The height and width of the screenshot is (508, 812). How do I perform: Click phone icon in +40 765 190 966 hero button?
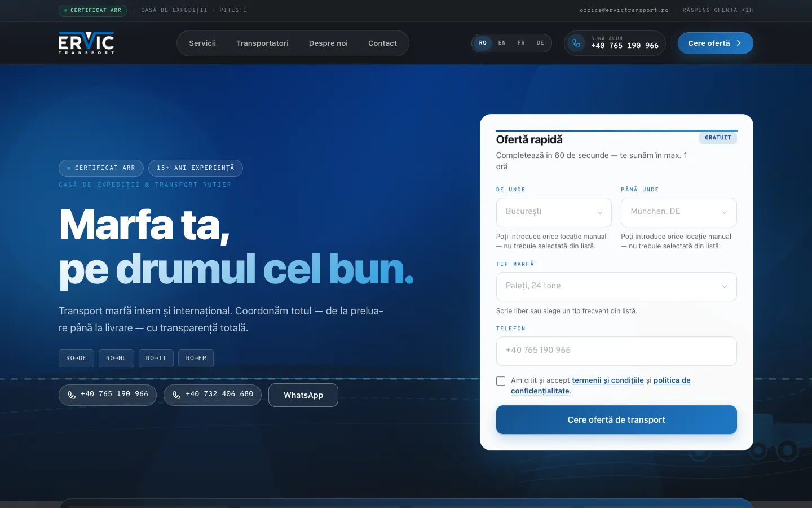click(72, 395)
